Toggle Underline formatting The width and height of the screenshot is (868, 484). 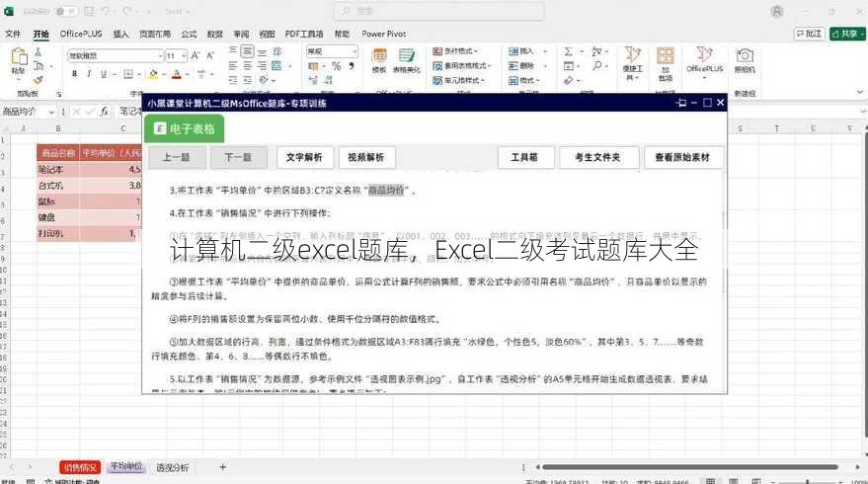(x=104, y=74)
